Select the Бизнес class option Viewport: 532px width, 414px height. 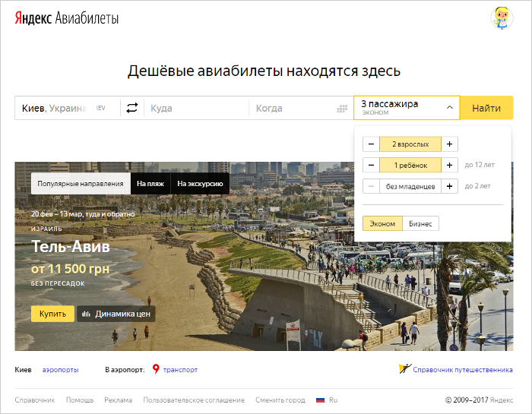click(x=420, y=223)
